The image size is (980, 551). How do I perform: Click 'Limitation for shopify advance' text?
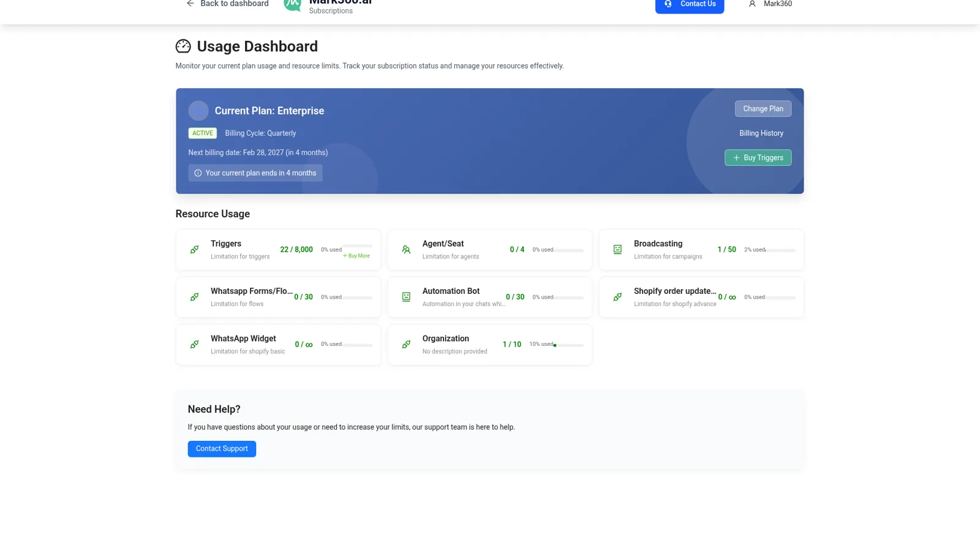pos(675,304)
